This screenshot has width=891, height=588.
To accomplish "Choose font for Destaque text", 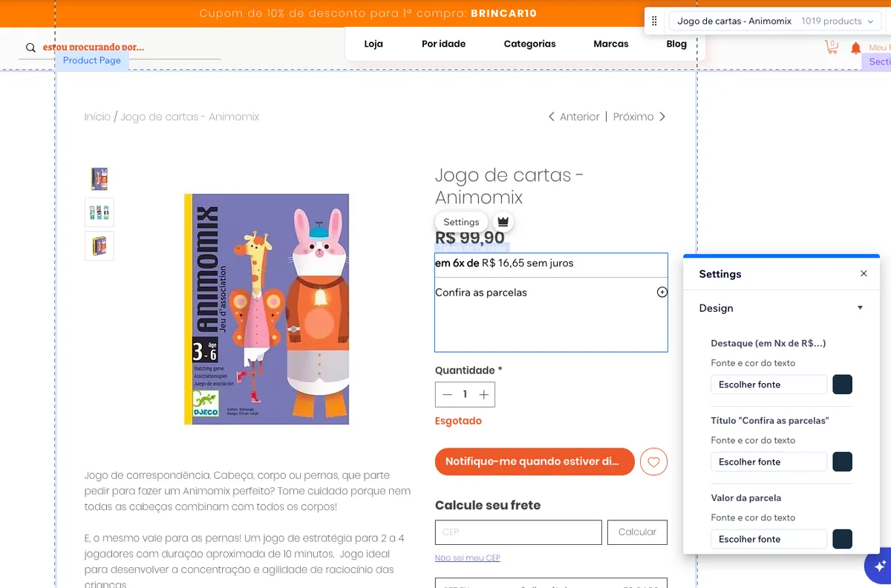I will [768, 385].
